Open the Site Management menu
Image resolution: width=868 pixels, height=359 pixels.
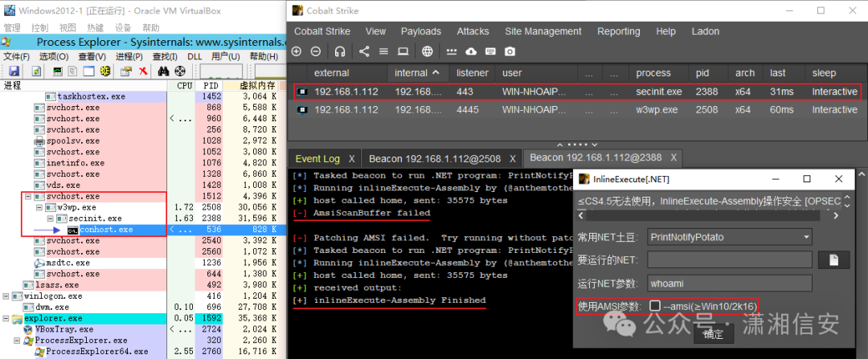543,31
